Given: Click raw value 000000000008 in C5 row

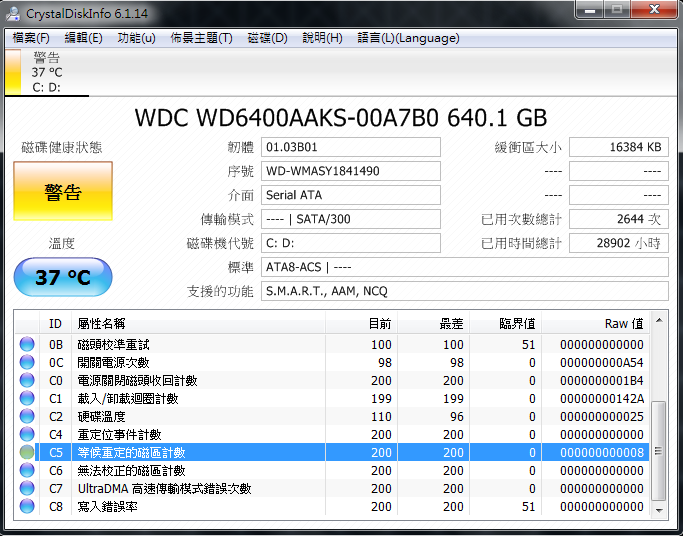Looking at the screenshot, I should [602, 452].
